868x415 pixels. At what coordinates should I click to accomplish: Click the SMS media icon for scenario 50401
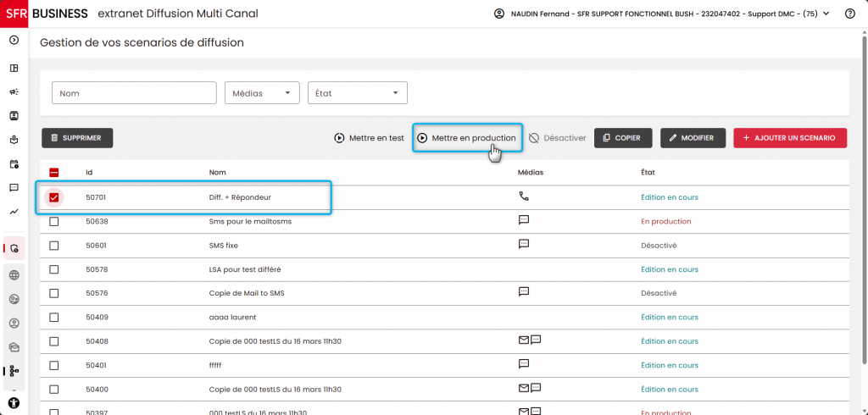point(524,363)
